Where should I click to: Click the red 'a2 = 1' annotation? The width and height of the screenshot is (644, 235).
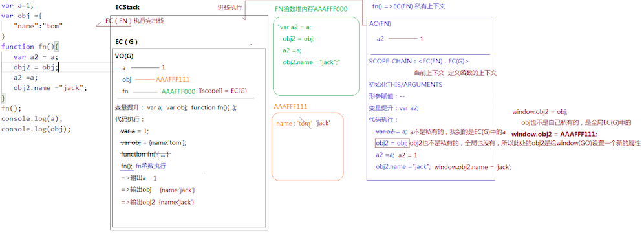408,155
